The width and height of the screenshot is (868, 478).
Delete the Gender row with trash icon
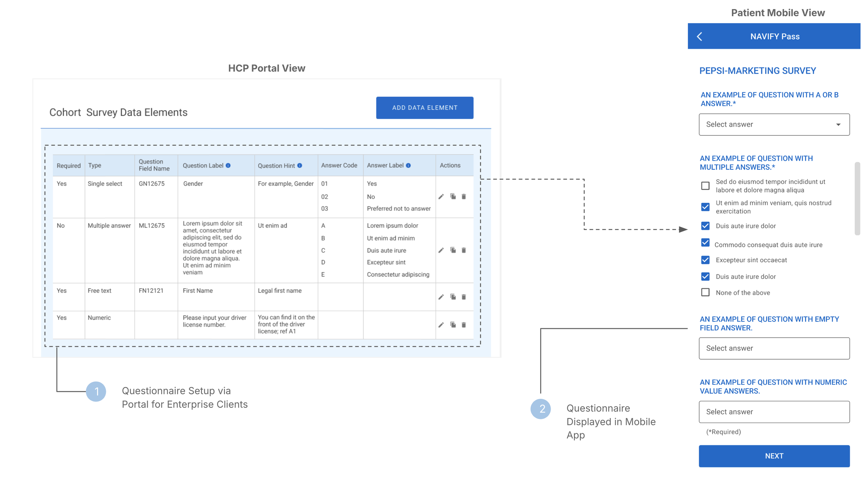click(464, 197)
